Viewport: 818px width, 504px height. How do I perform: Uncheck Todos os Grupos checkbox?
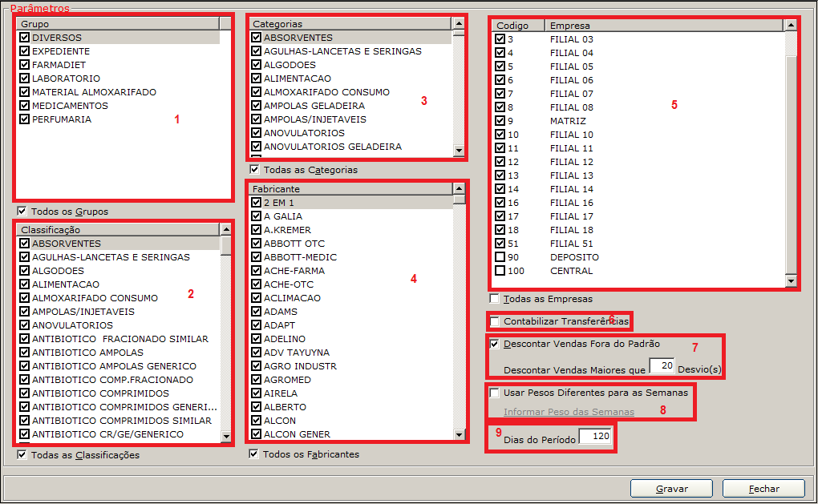[22, 212]
